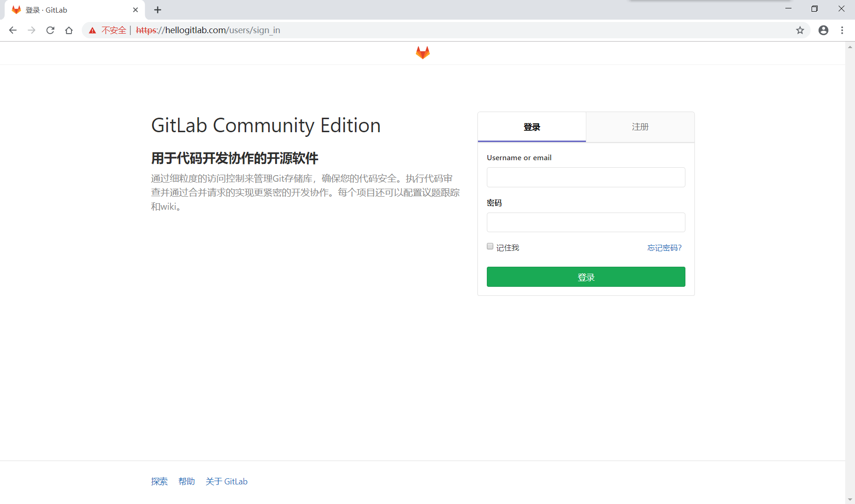Screen dimensions: 855x504
Task: Reload the page with refresh icon
Action: 50,30
